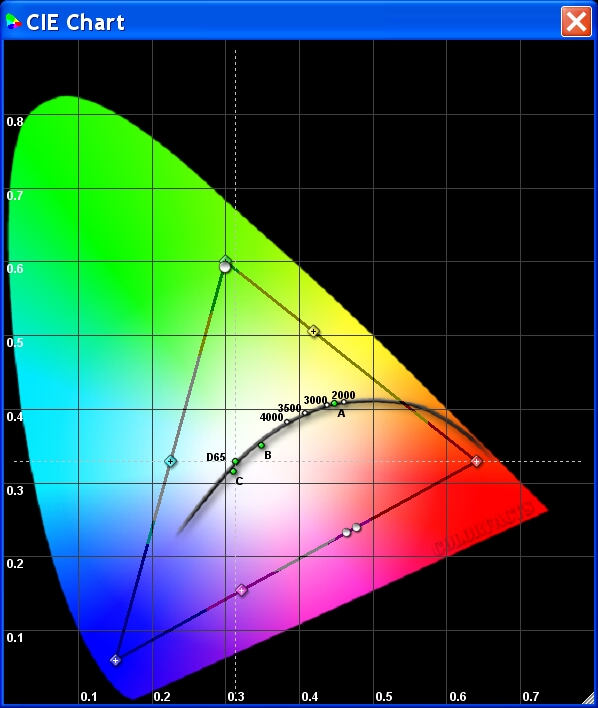Viewport: 598px width, 708px height.
Task: Click the 3000K point on blackbody curve
Action: (x=327, y=405)
